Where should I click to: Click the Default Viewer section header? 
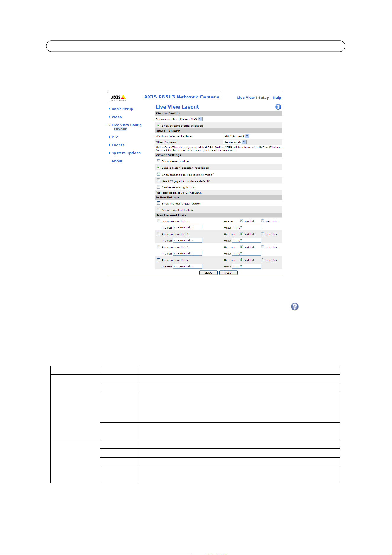(219, 131)
